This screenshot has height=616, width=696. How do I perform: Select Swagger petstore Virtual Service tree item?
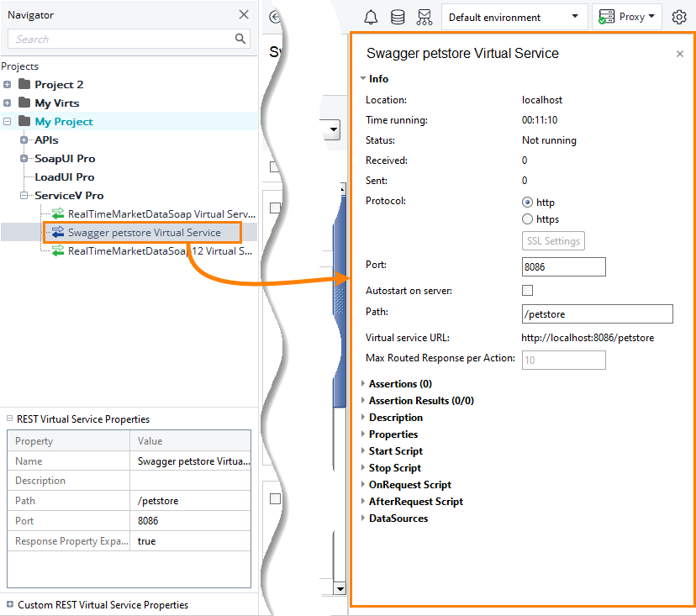(145, 233)
